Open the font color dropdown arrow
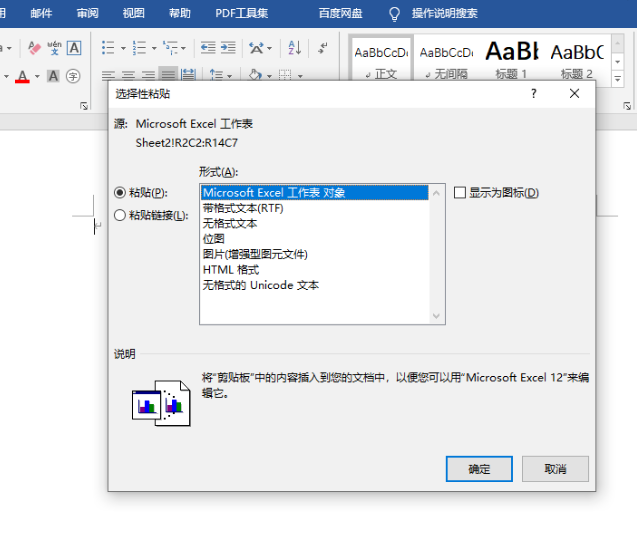Screen dimensions: 637x546 [x=37, y=76]
